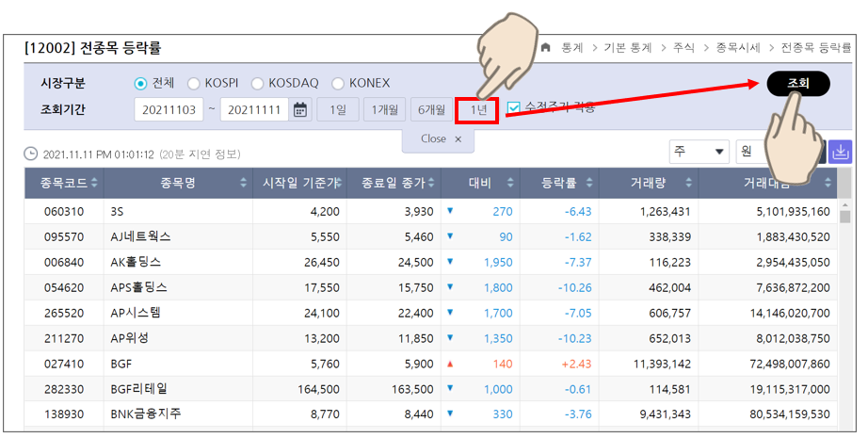
Task: Click the download icon button
Action: 841,151
